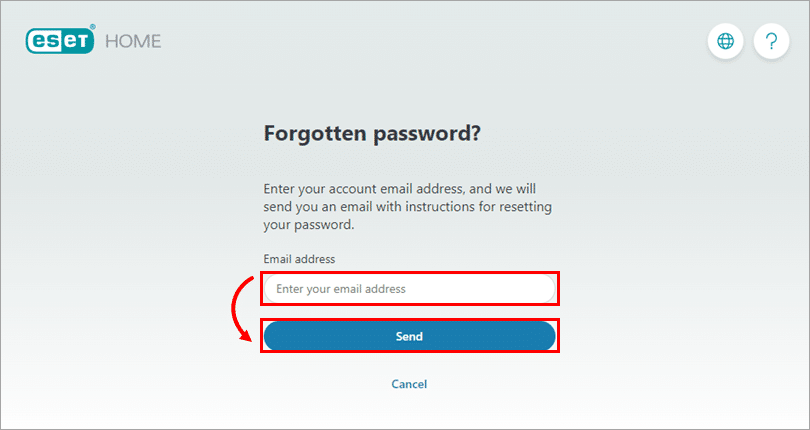The height and width of the screenshot is (430, 810).
Task: Go back by selecting Cancel below Send
Action: [409, 384]
